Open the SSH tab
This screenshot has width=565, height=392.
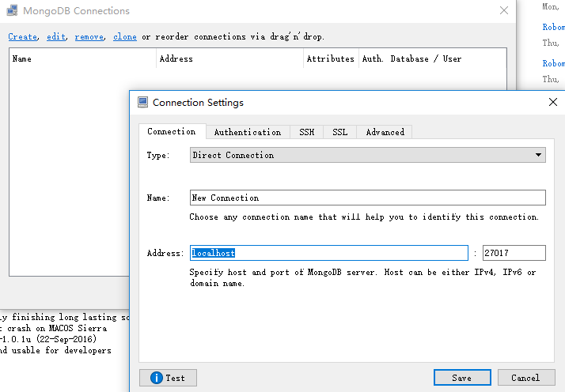click(307, 132)
